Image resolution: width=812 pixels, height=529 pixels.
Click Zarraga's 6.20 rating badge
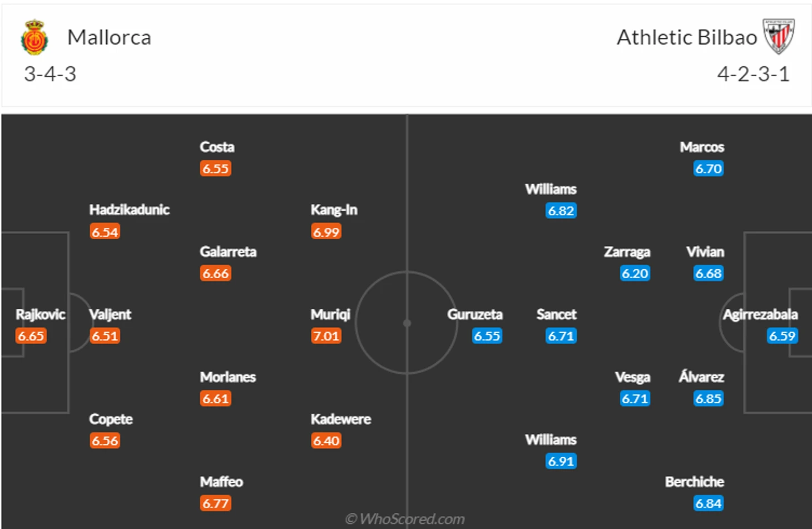point(635,274)
